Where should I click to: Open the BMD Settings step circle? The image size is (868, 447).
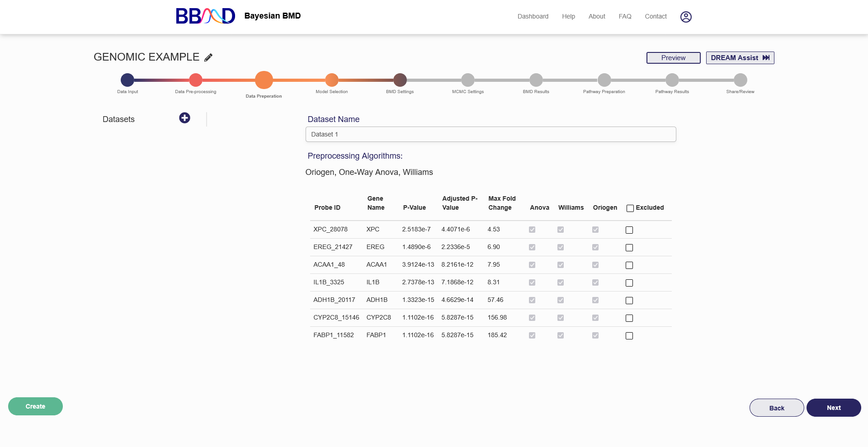click(x=400, y=80)
